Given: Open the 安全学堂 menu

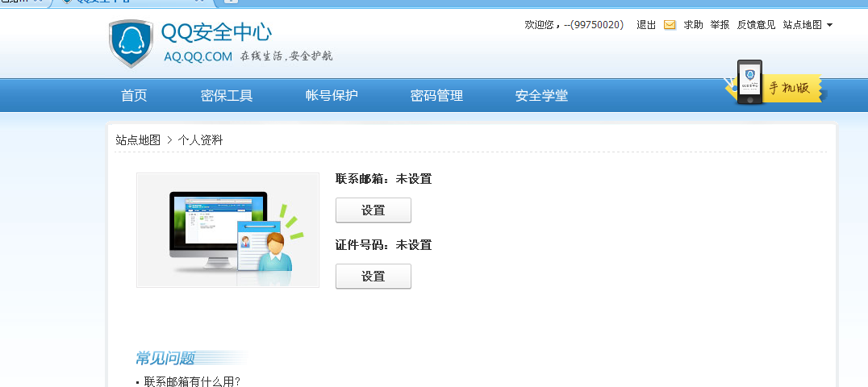Looking at the screenshot, I should [541, 95].
